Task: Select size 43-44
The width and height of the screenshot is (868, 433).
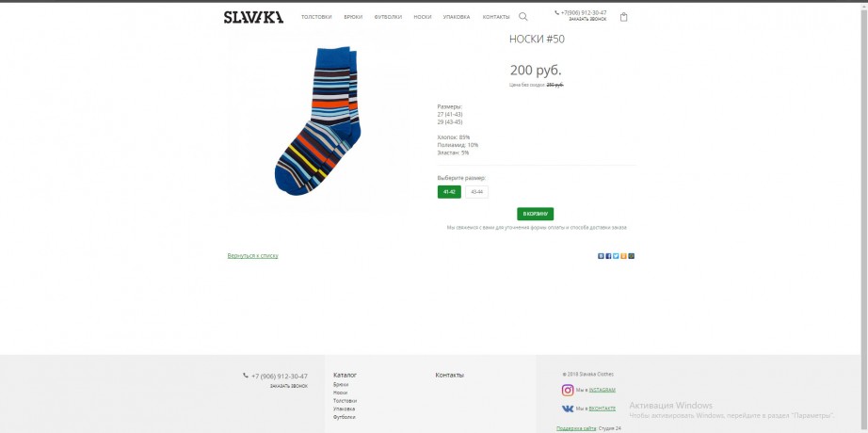Action: (476, 192)
